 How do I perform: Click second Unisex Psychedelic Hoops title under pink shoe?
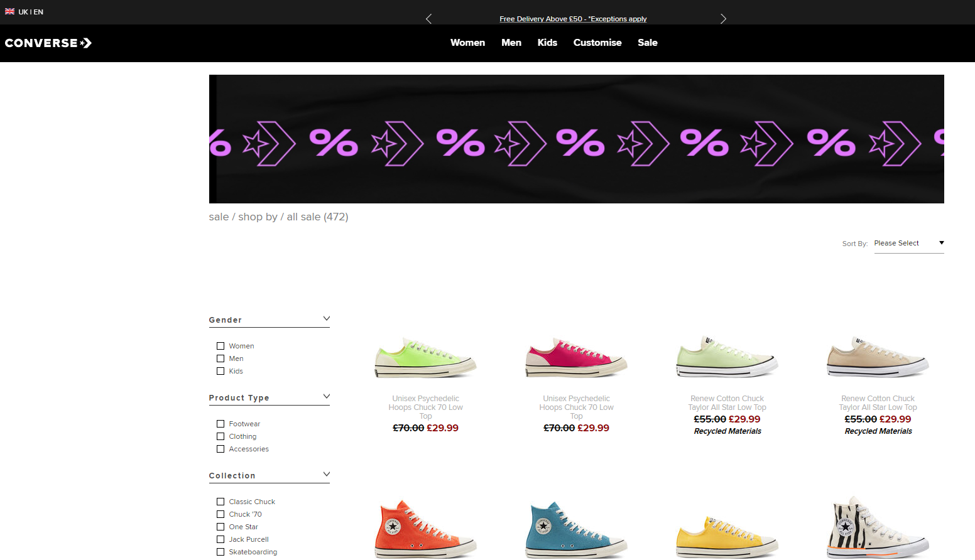[577, 407]
